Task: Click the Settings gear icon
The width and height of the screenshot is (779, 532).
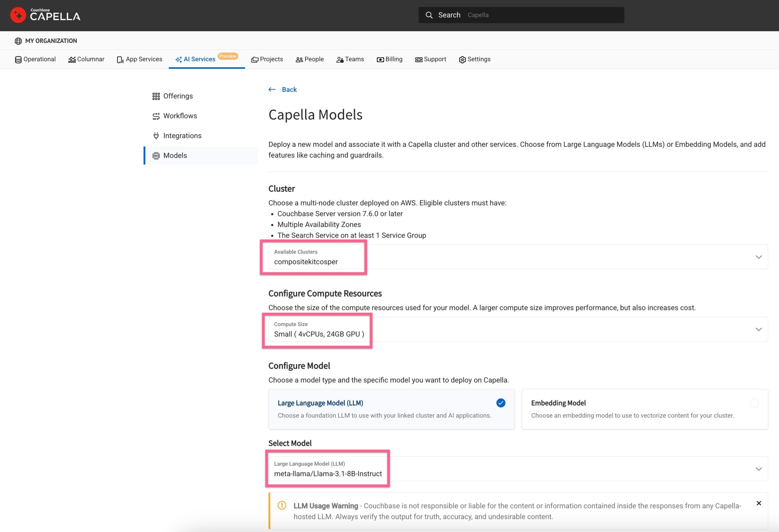Action: click(x=462, y=60)
